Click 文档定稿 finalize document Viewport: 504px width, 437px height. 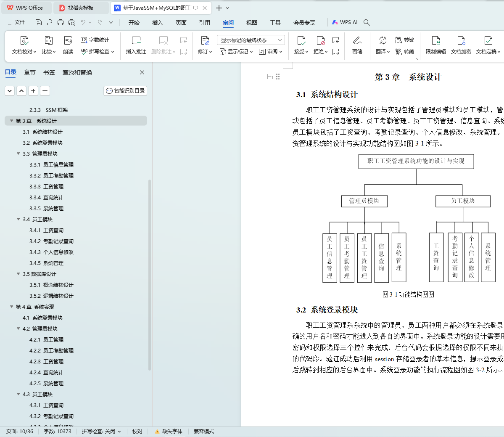pos(488,45)
